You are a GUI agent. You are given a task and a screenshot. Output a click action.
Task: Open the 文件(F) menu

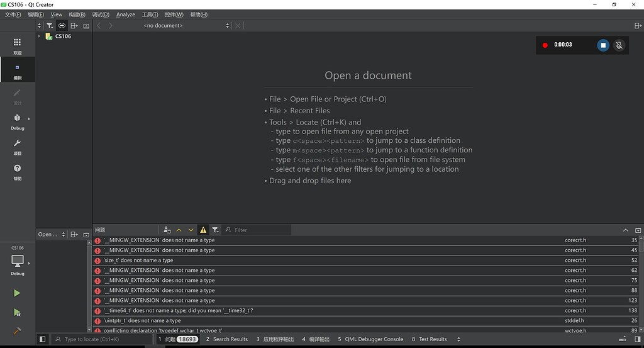pyautogui.click(x=13, y=14)
